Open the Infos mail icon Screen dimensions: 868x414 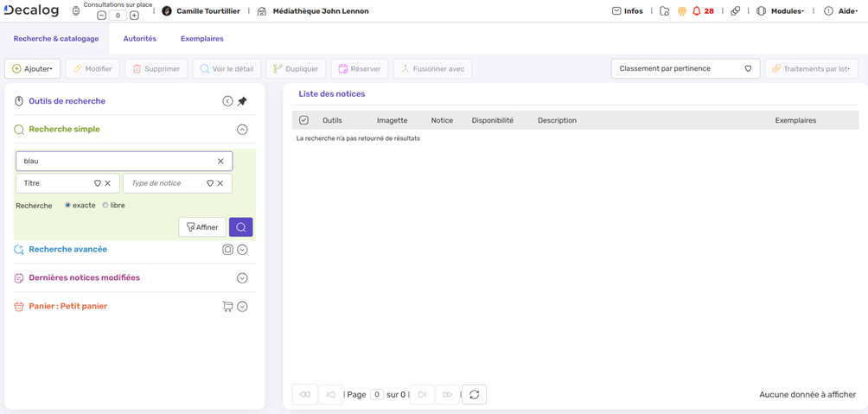616,11
